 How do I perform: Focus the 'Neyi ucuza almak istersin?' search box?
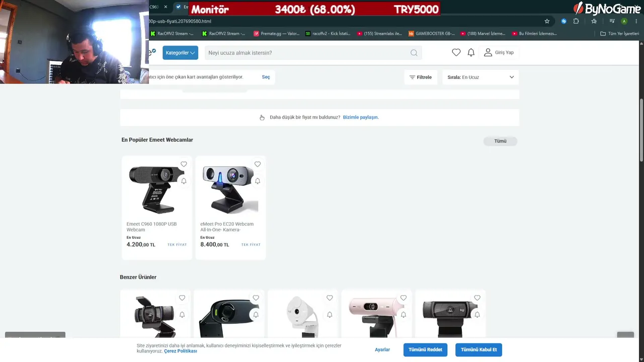(x=313, y=53)
